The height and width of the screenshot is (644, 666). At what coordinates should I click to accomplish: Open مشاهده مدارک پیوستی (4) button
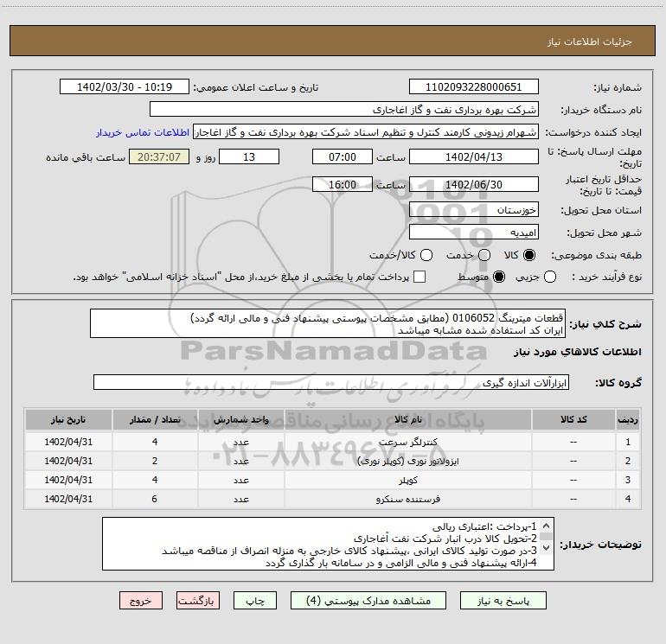click(x=368, y=601)
